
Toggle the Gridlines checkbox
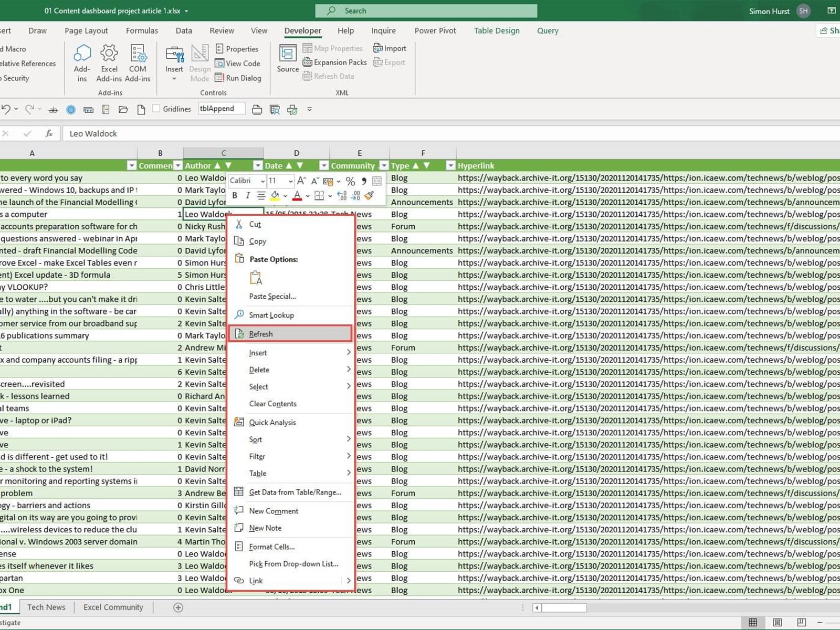(x=156, y=109)
